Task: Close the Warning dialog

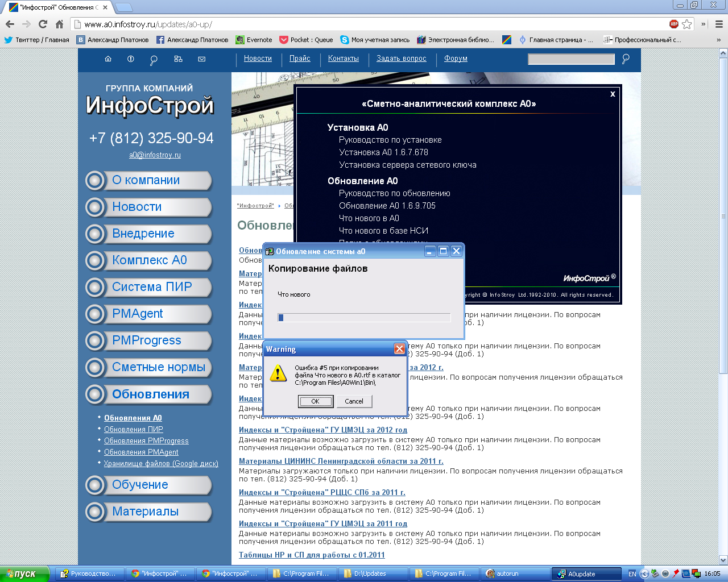Action: [x=399, y=349]
